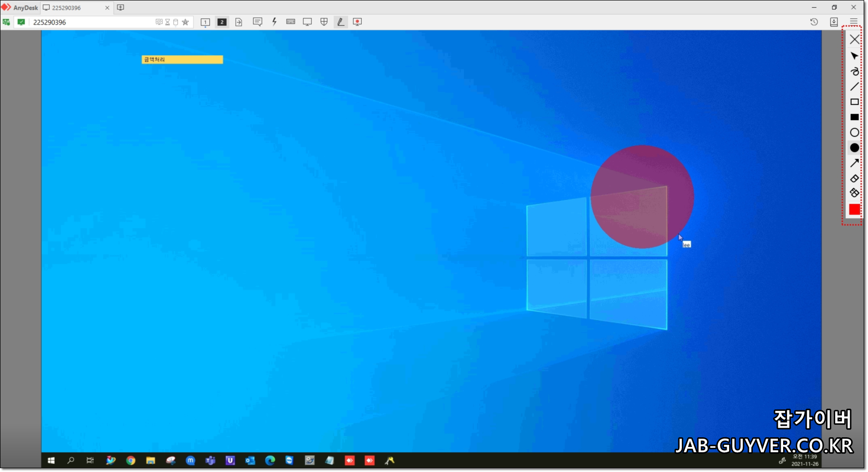Screen dimensions: 868x472
Task: Click the yellow keys icon on remote taskbar
Action: click(x=390, y=460)
